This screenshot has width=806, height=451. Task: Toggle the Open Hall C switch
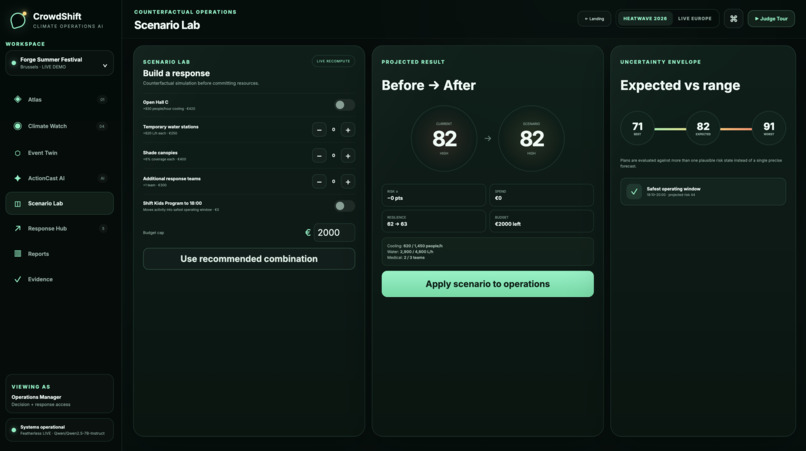(344, 105)
